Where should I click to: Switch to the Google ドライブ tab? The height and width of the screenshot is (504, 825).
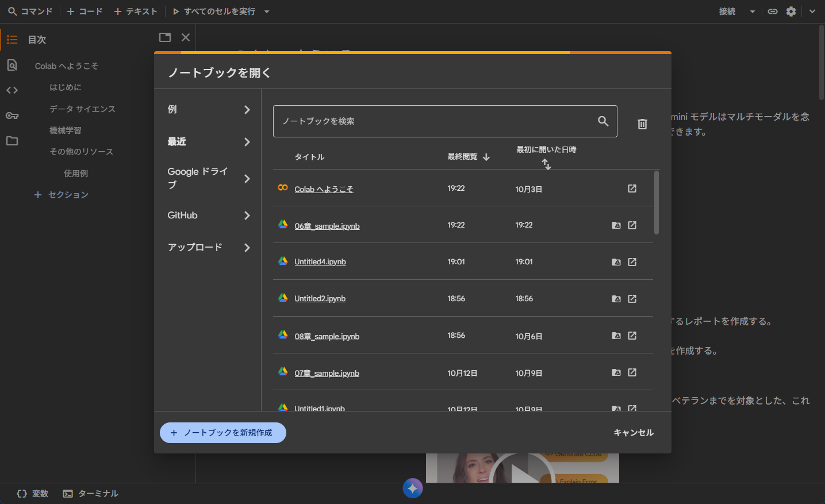click(x=208, y=178)
